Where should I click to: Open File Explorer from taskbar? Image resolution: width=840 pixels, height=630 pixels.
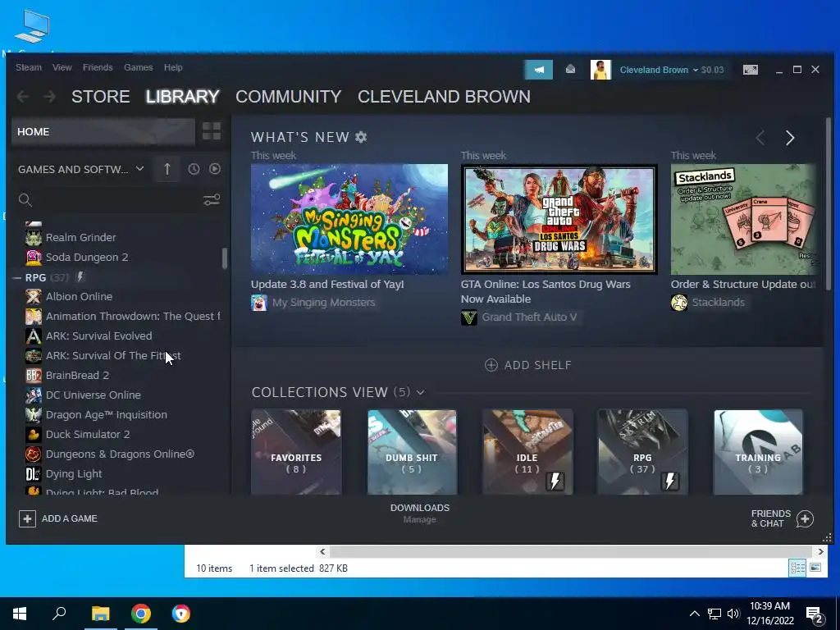tap(100, 614)
